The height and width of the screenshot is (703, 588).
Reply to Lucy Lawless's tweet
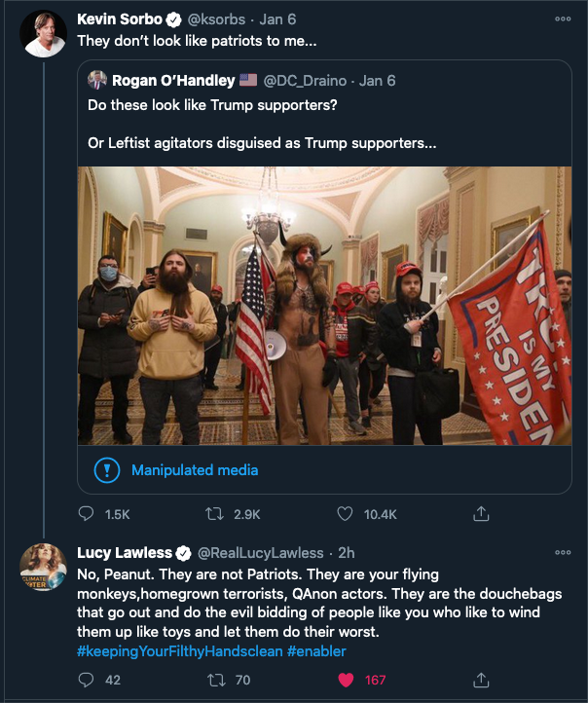86,680
